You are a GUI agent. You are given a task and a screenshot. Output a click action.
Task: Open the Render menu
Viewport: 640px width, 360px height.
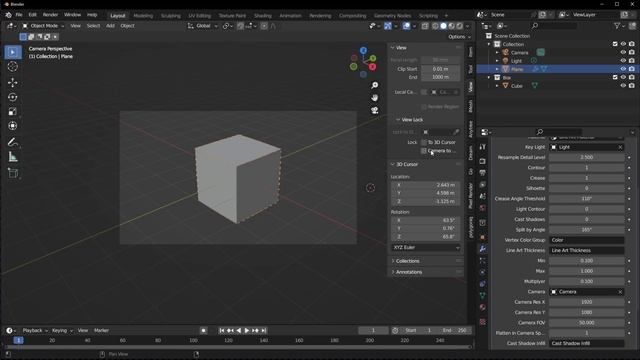tap(50, 15)
